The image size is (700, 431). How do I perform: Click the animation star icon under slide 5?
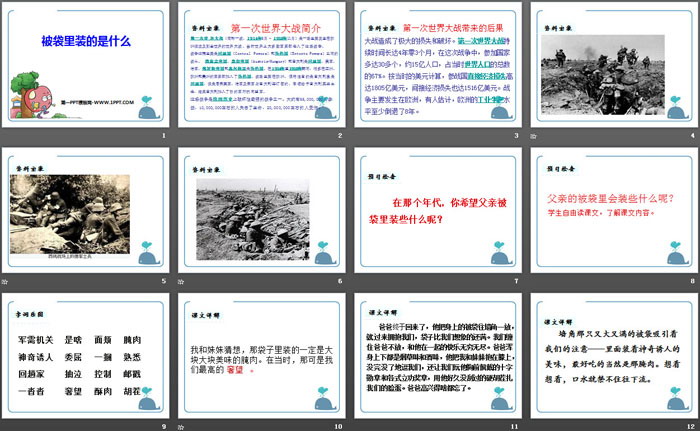click(x=5, y=281)
